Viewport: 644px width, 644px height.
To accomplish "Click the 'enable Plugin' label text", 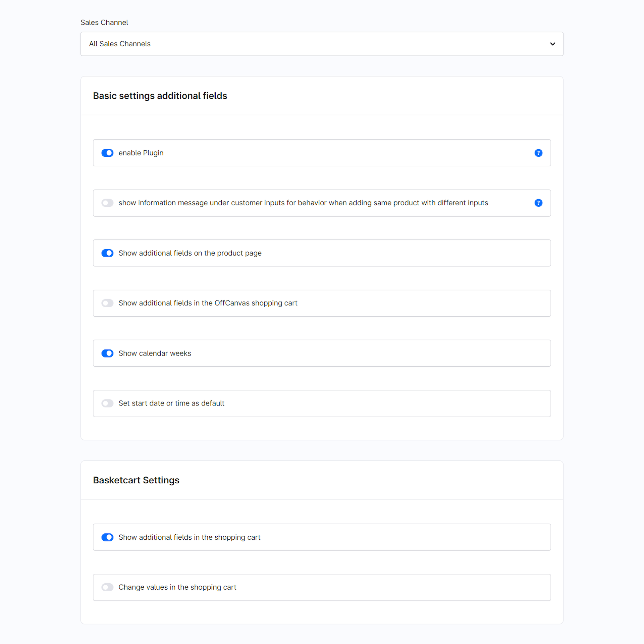I will coord(141,153).
